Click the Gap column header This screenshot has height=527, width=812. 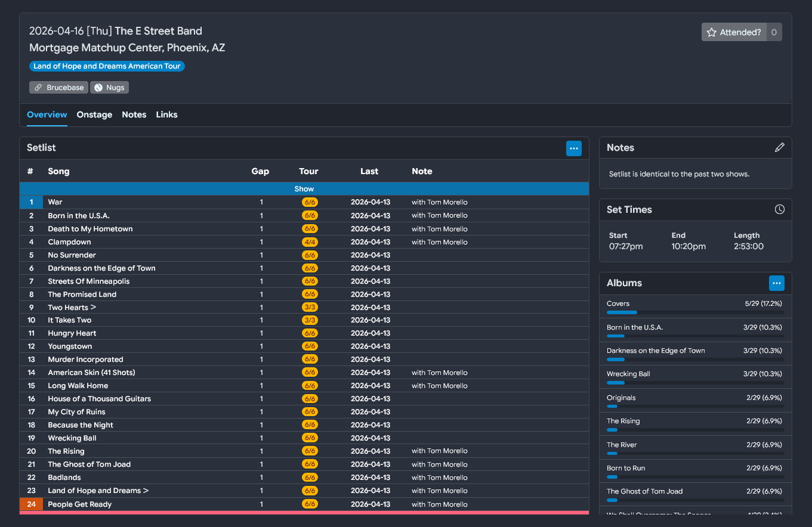coord(260,172)
